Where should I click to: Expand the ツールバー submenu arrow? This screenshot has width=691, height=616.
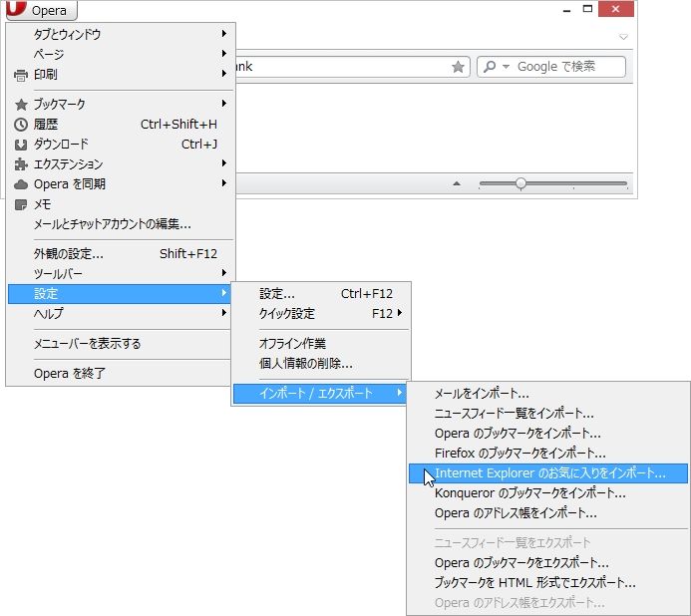coord(224,273)
